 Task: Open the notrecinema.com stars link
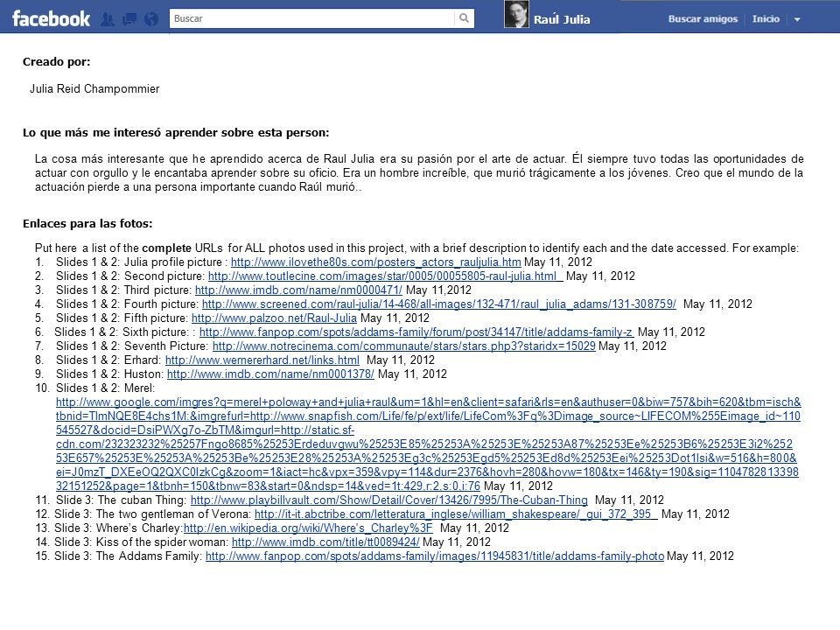(404, 346)
